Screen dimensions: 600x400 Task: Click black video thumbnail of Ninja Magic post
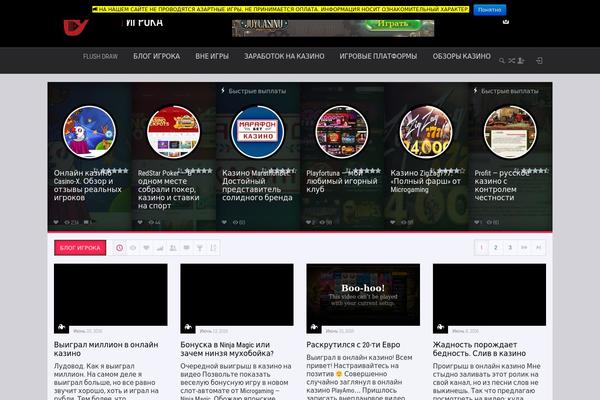237,294
